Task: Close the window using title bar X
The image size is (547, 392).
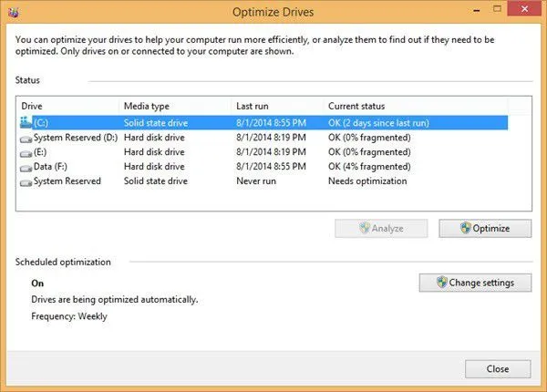Action: coord(526,13)
